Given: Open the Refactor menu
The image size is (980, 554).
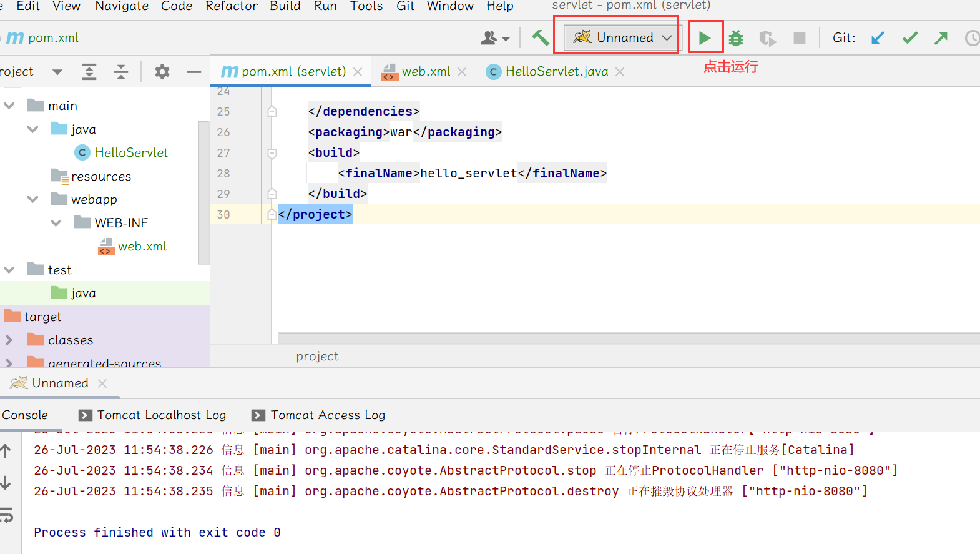Looking at the screenshot, I should click(231, 6).
